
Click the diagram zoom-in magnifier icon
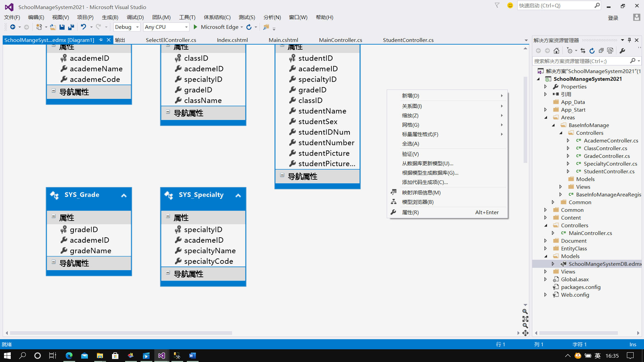[x=525, y=311]
